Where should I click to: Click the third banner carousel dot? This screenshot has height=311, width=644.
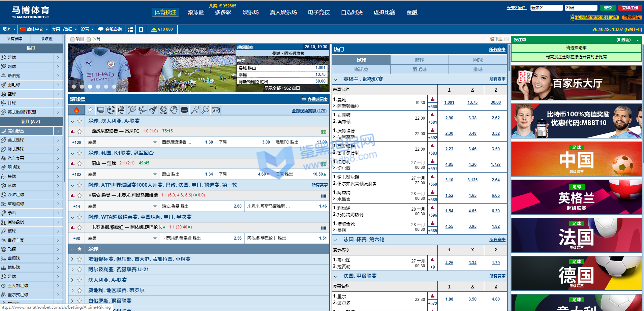(x=90, y=87)
